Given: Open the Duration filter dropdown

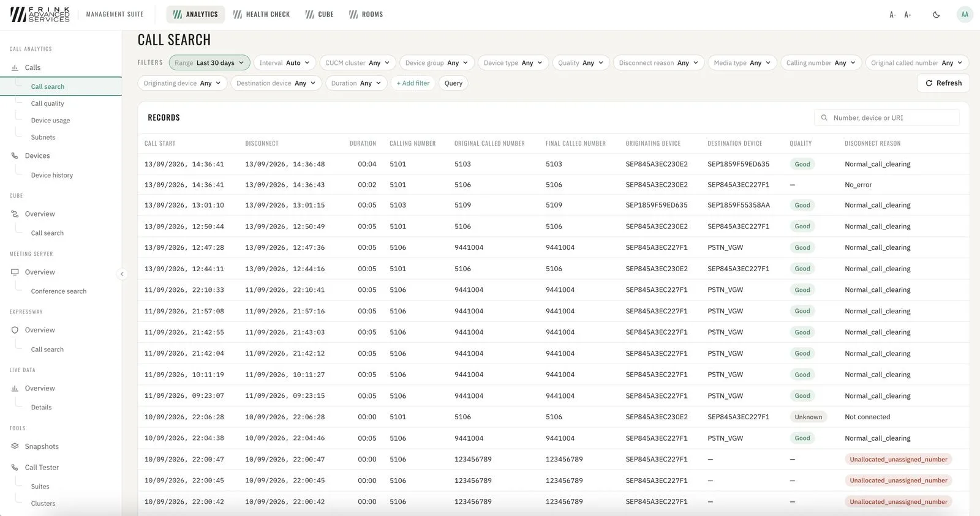Looking at the screenshot, I should point(356,83).
